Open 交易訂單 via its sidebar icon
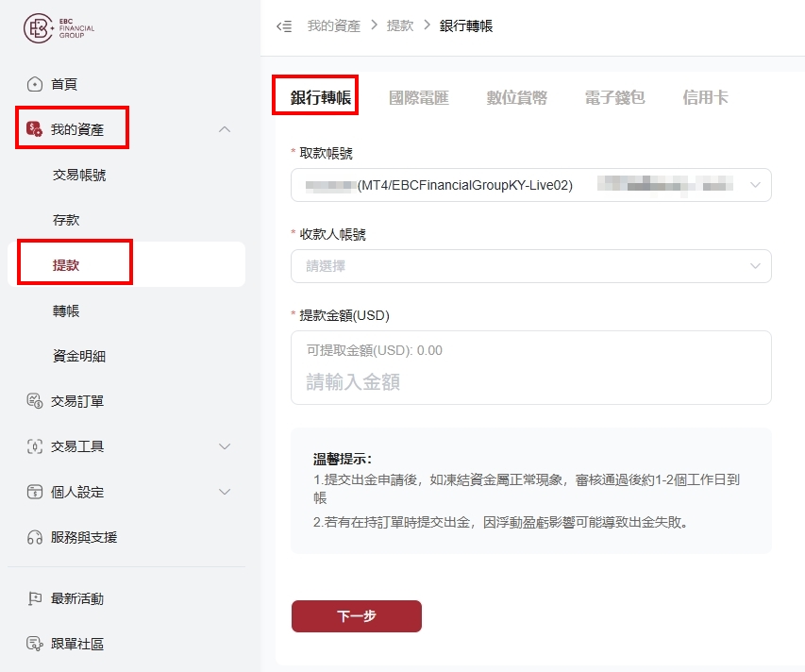Image resolution: width=805 pixels, height=672 pixels. 34,401
